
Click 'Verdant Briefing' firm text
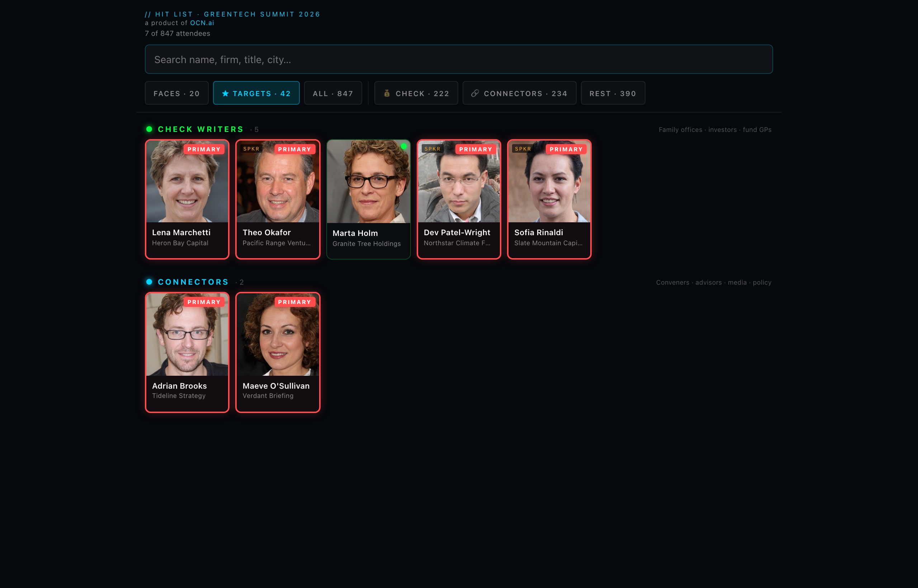pyautogui.click(x=268, y=395)
